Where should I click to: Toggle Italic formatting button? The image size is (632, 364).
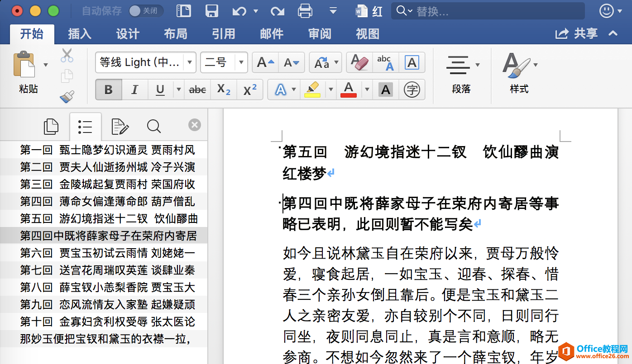[x=134, y=90]
